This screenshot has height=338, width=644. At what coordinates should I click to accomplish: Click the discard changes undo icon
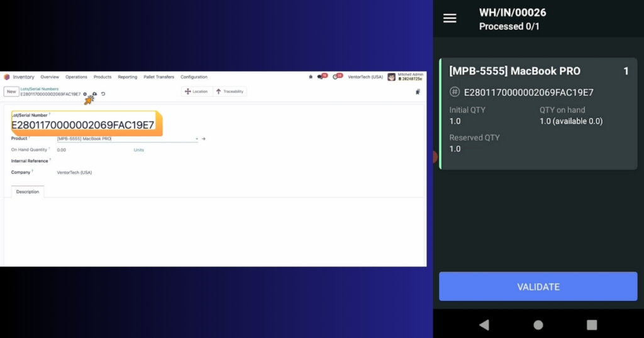point(103,94)
